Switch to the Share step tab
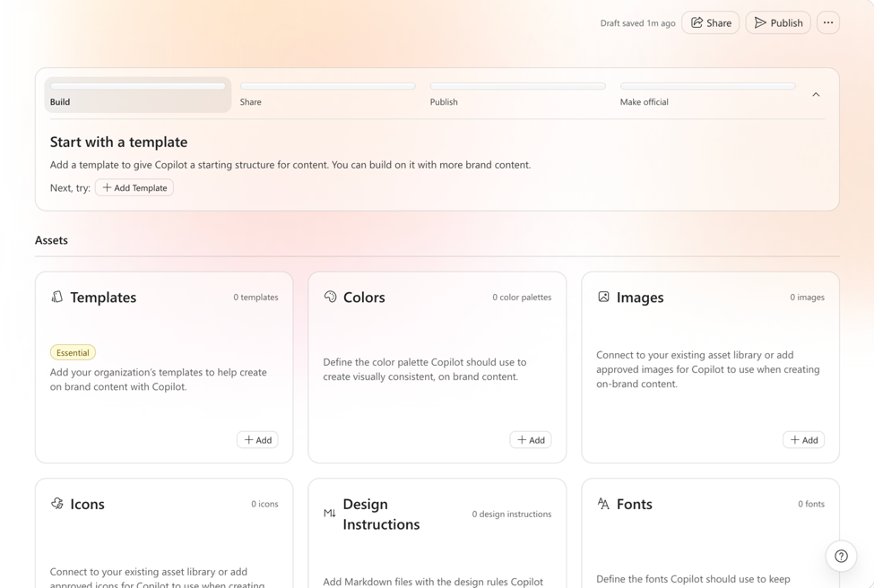Image resolution: width=874 pixels, height=588 pixels. pyautogui.click(x=328, y=95)
